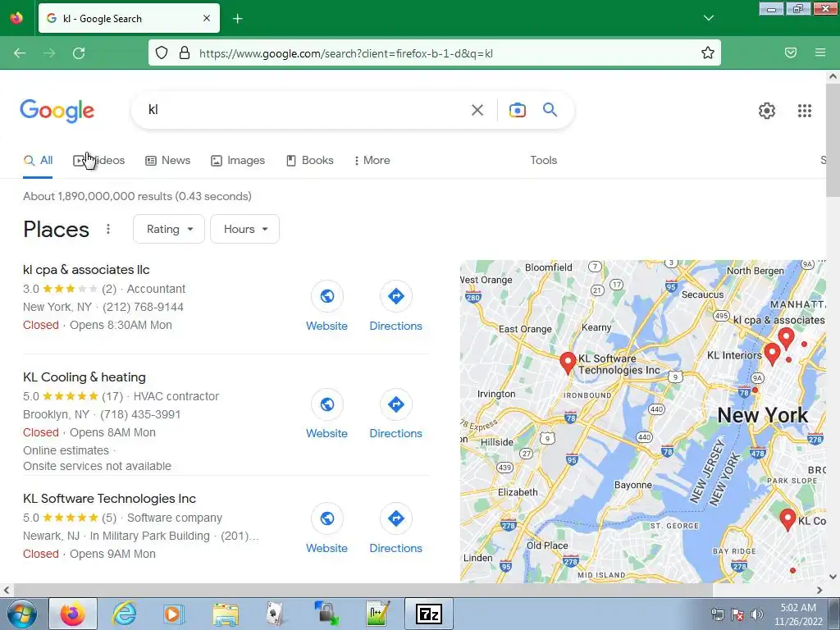Open the 'kl cpa & associates llc' listing
This screenshot has width=840, height=630.
click(86, 269)
